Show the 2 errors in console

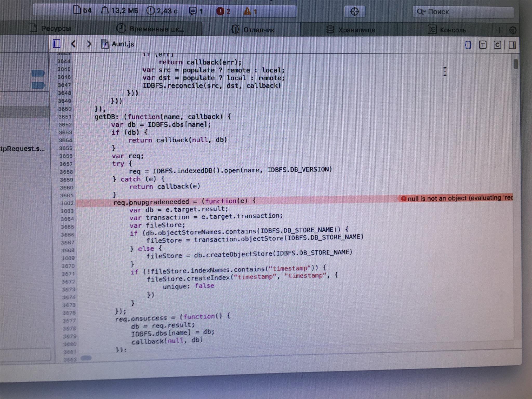pos(223,11)
